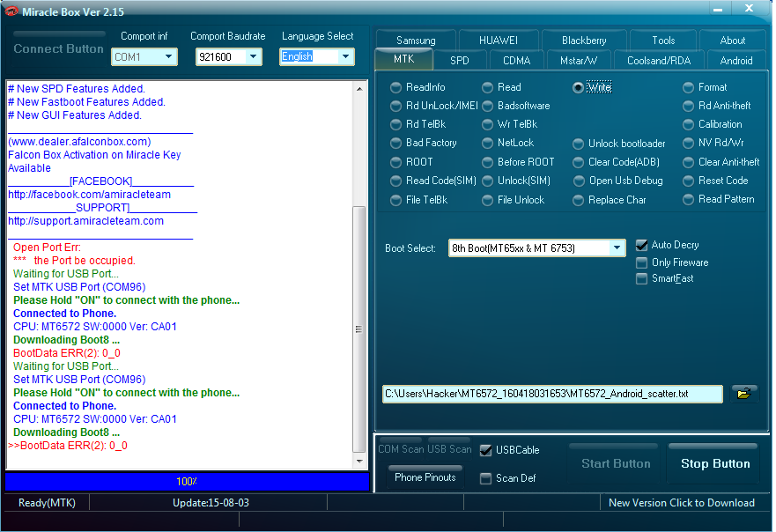This screenshot has width=776, height=532.
Task: Open the HUAWEI tab
Action: (x=499, y=41)
